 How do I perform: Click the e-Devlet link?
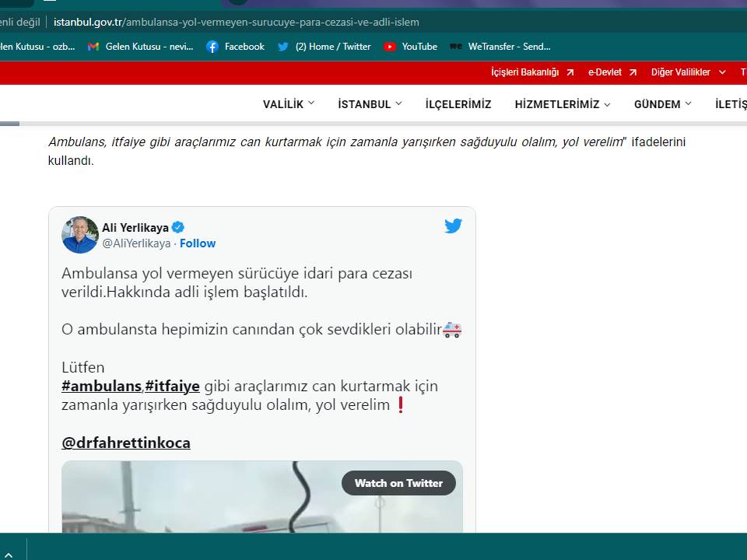(605, 72)
